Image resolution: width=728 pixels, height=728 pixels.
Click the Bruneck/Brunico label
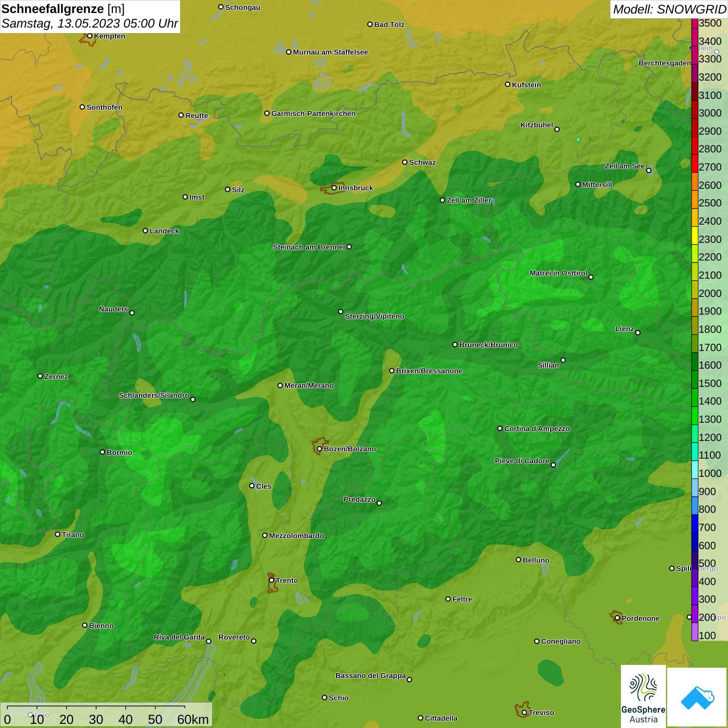point(488,345)
